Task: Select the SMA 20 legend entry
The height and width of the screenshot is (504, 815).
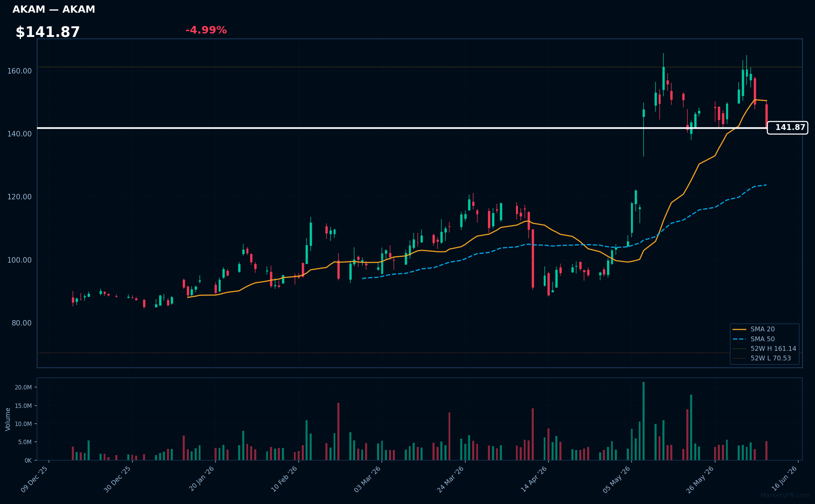Action: click(762, 329)
